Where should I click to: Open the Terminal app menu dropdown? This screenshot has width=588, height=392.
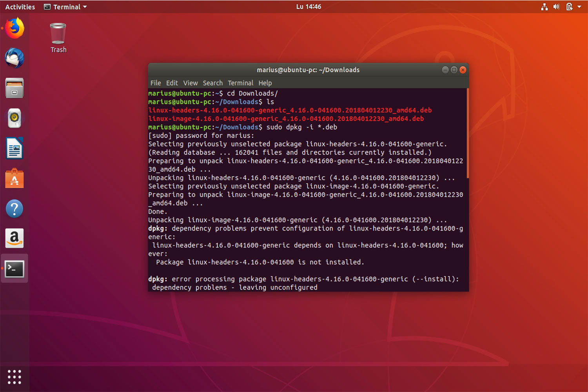click(x=65, y=7)
